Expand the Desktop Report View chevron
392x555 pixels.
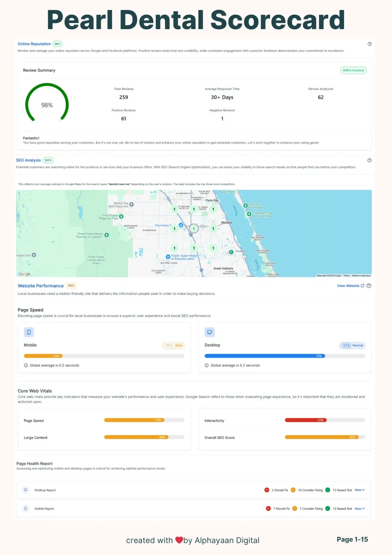[x=363, y=490]
